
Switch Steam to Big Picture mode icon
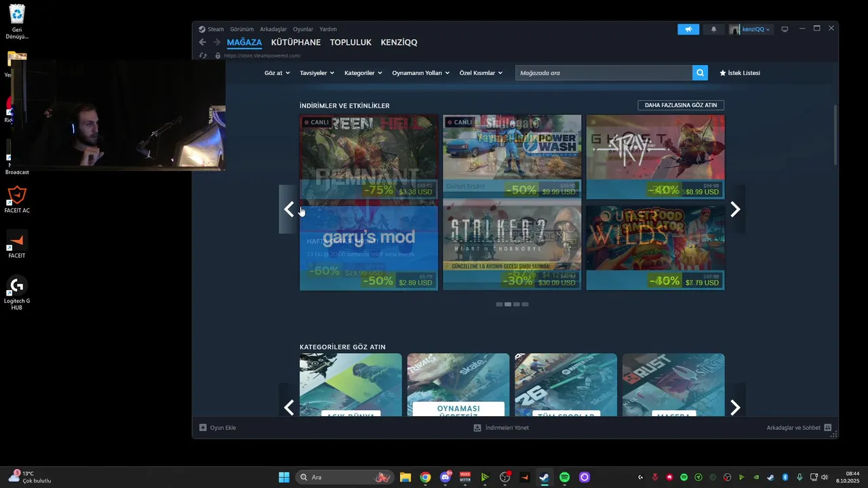785,29
